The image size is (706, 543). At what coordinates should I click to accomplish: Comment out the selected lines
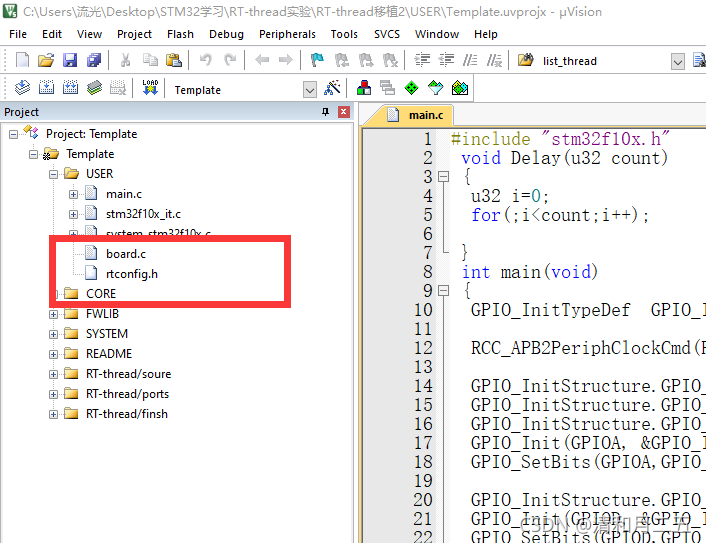click(470, 60)
